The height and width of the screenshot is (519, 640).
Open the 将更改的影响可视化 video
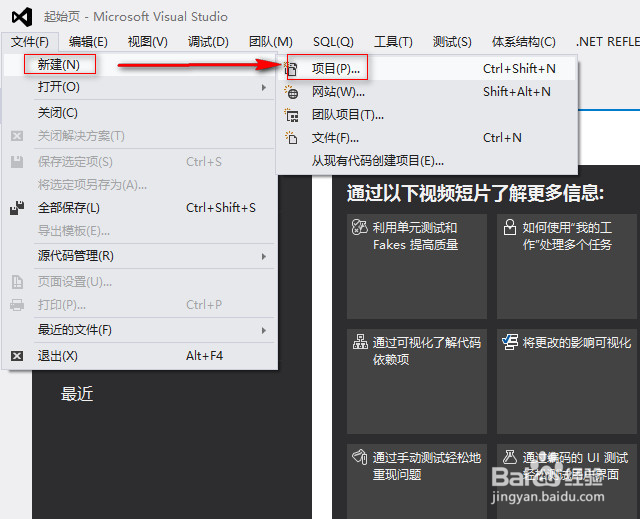567,381
